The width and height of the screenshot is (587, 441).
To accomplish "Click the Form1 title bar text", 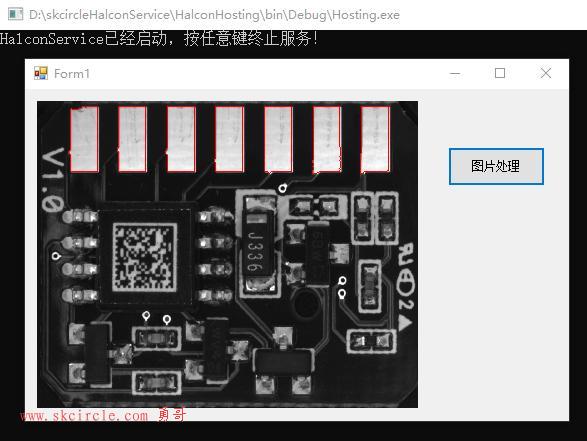I will click(x=72, y=74).
